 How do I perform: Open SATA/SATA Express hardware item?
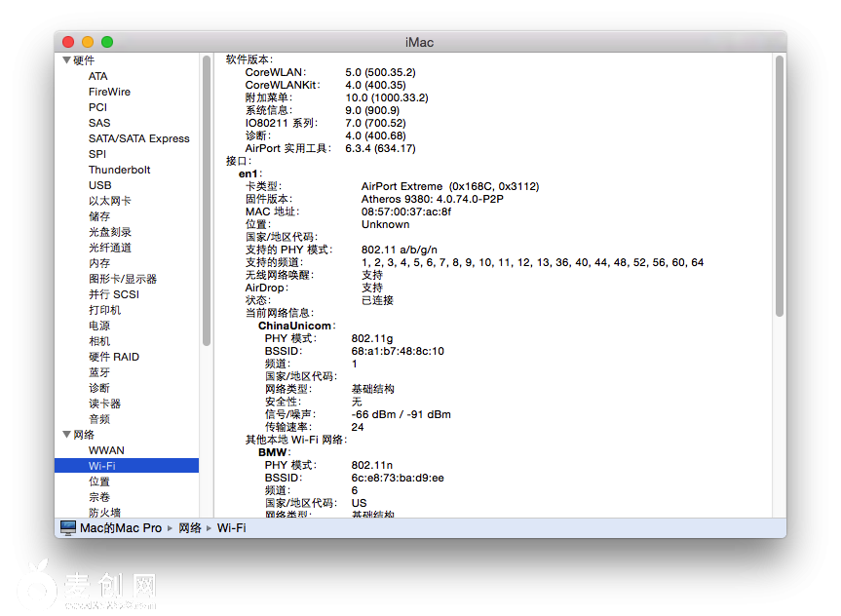click(x=138, y=138)
